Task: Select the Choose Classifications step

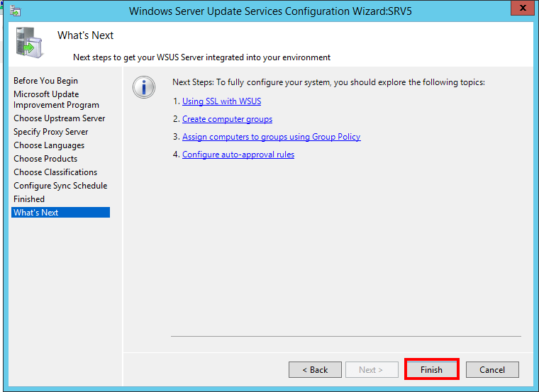Action: pyautogui.click(x=55, y=172)
